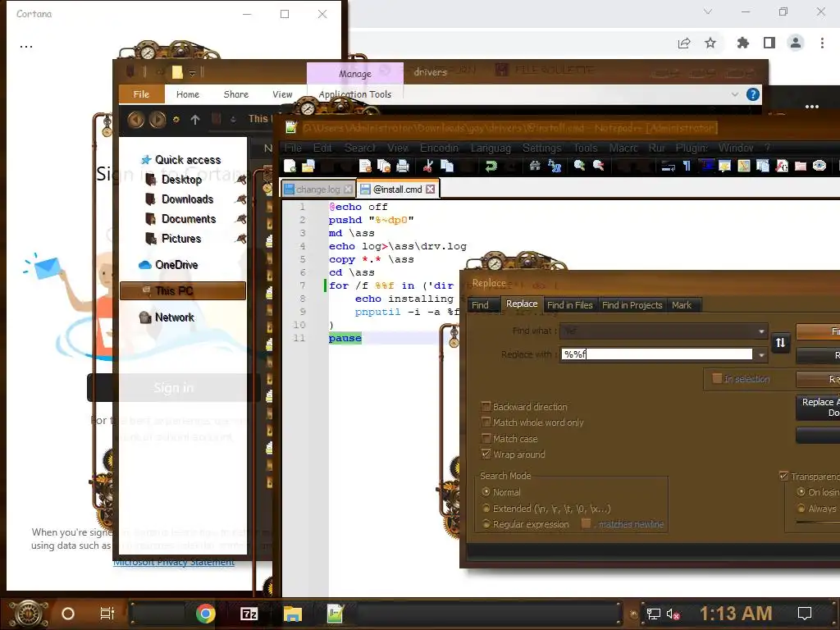Viewport: 840px width, 630px height.
Task: Switch to the Find tab
Action: (480, 305)
